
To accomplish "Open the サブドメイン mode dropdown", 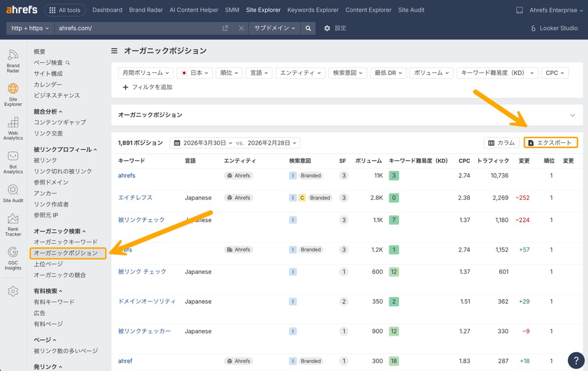I will 274,28.
